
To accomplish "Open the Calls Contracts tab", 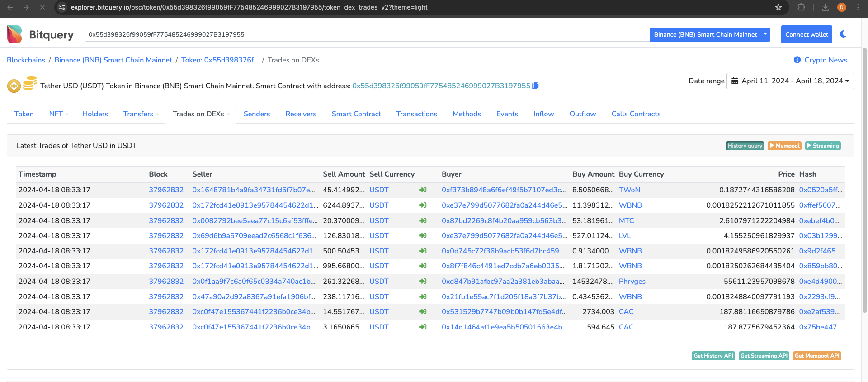I will tap(636, 114).
